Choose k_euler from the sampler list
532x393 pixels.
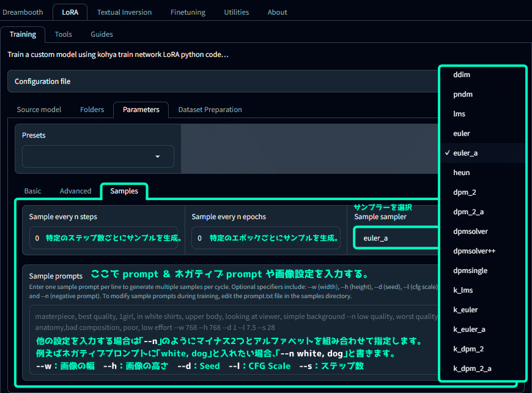[482, 310]
